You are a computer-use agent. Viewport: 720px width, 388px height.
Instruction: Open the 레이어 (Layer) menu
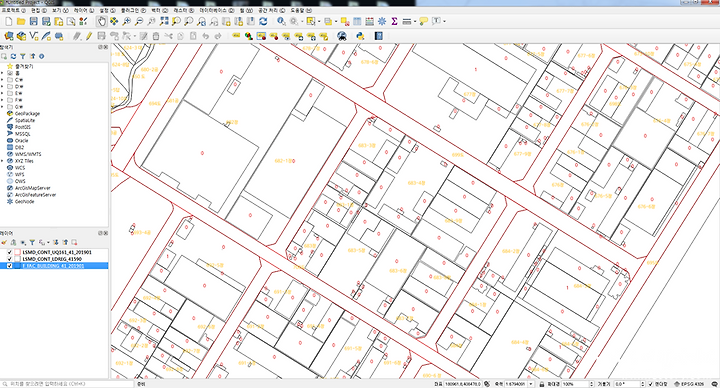[x=84, y=10]
